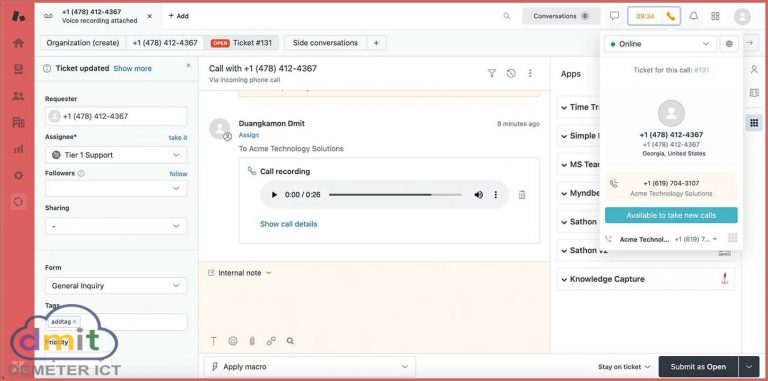Open the Side conversations tab
Viewport: 768px width, 381px height.
(325, 43)
